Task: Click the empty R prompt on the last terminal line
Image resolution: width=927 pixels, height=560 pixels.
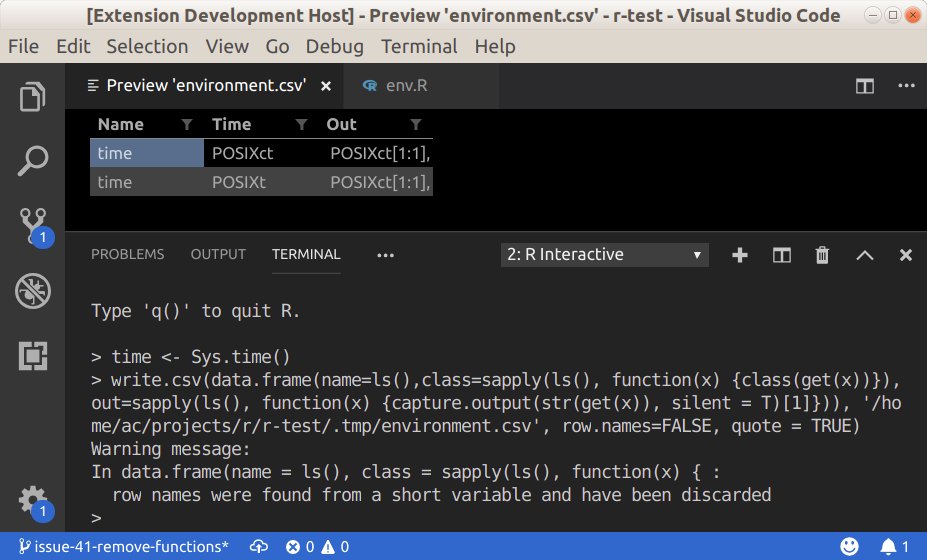Action: tap(96, 518)
